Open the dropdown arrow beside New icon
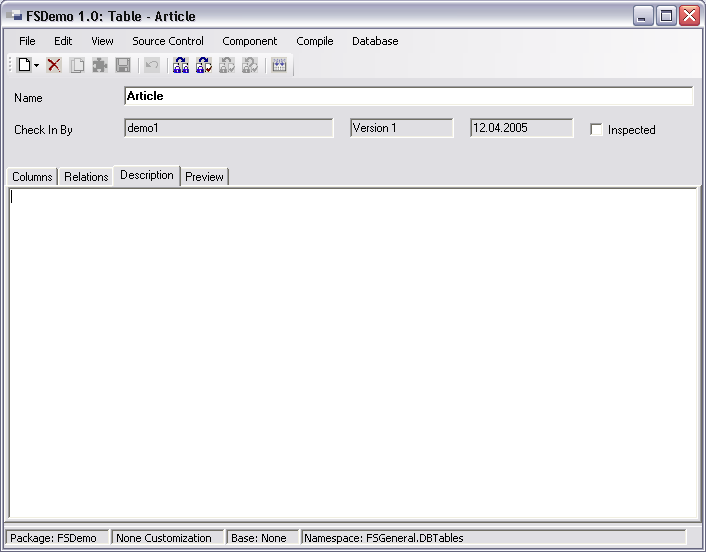706x552 pixels. click(36, 66)
